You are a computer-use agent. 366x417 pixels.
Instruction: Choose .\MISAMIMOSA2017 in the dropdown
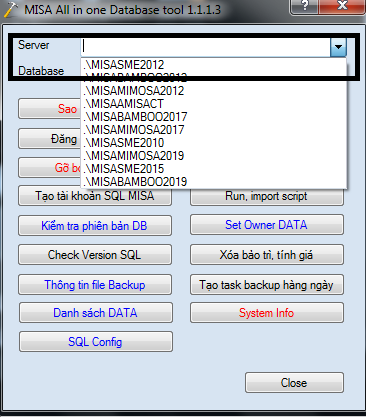(214, 130)
